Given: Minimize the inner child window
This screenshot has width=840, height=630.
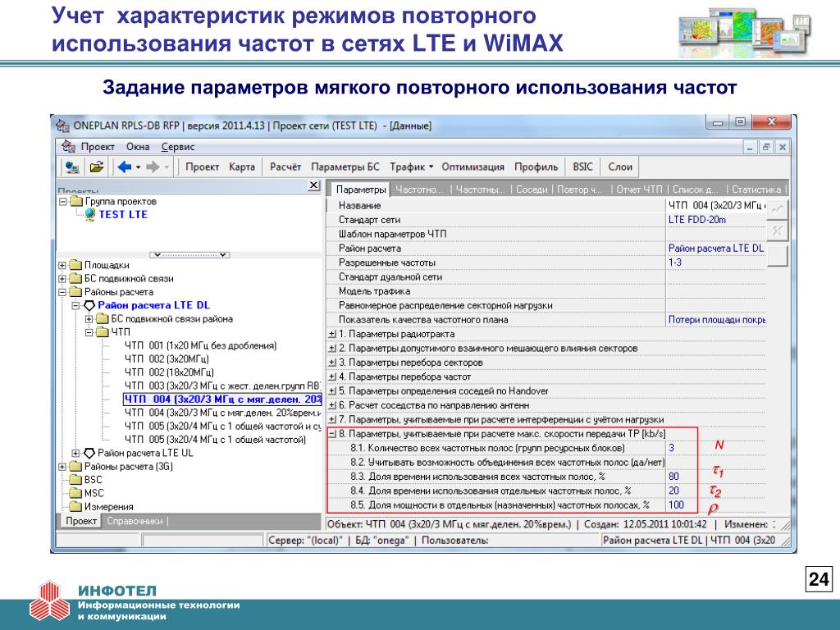Looking at the screenshot, I should 750,147.
